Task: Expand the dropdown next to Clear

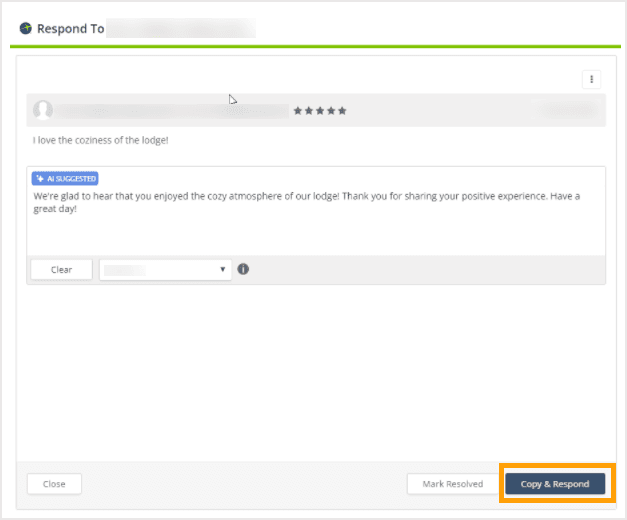Action: tap(165, 269)
